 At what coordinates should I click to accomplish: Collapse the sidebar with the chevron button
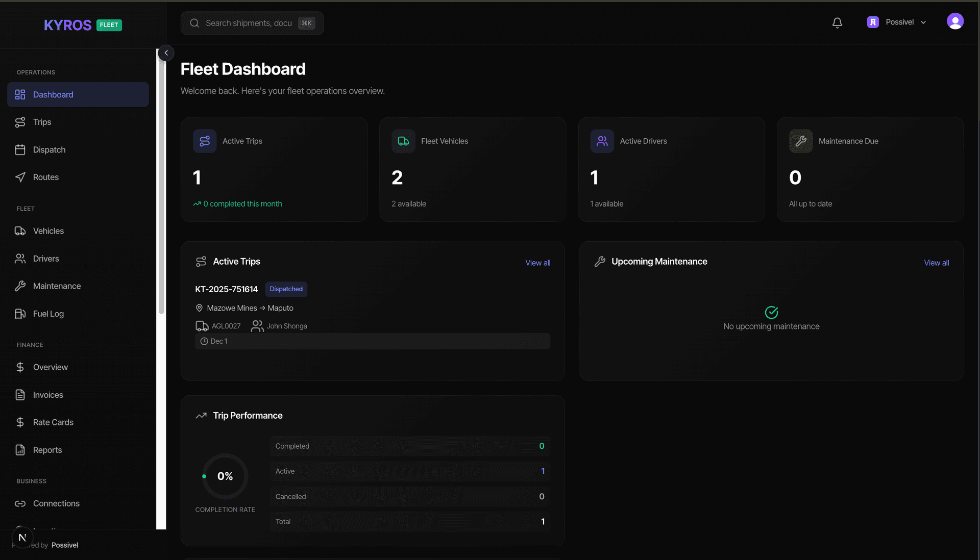pos(165,53)
